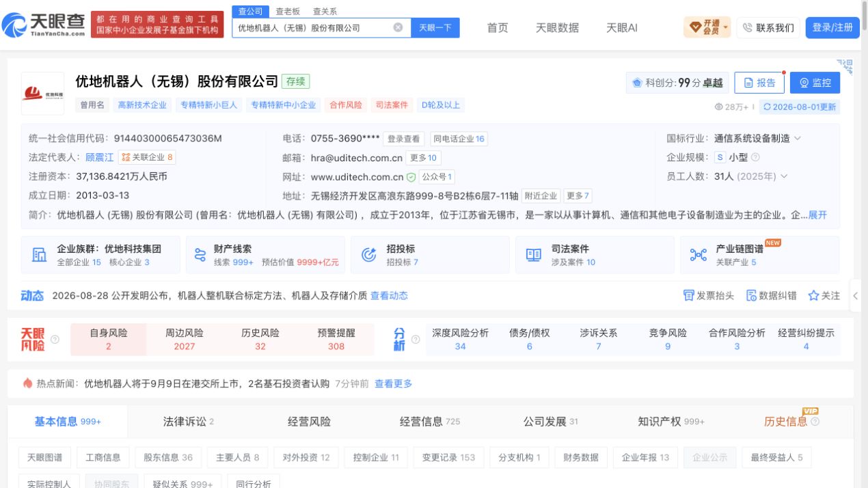
Task: Select the 查公司 search tab
Action: (x=251, y=11)
